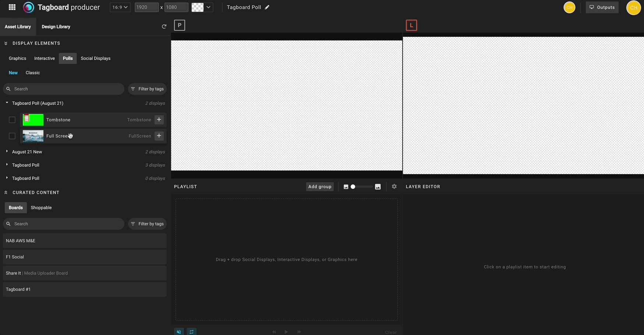The height and width of the screenshot is (335, 644).
Task: Check the Full Screen display checkbox
Action: pyautogui.click(x=12, y=136)
